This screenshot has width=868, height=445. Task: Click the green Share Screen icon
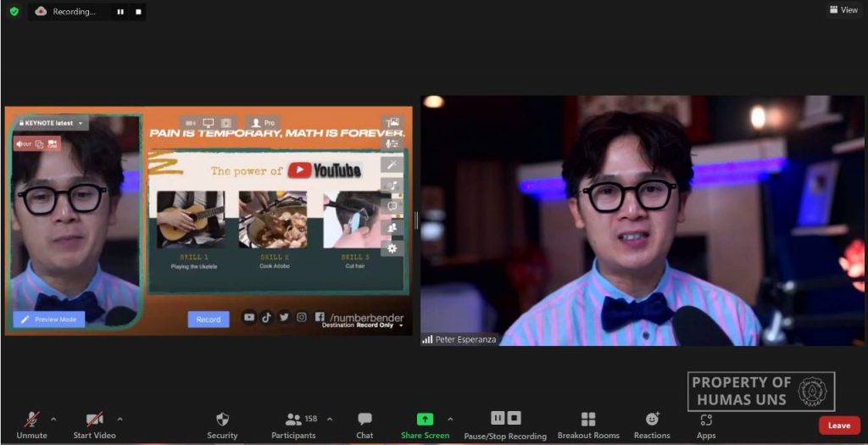coord(426,419)
